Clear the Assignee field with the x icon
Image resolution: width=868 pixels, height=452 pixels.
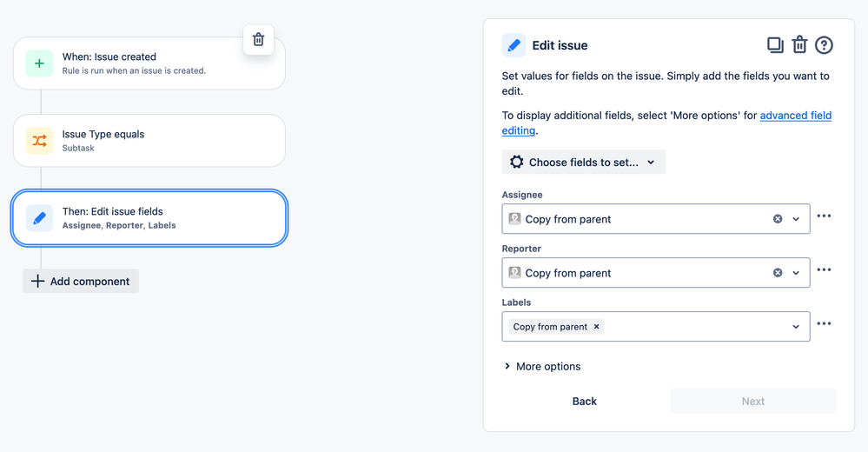pos(778,219)
